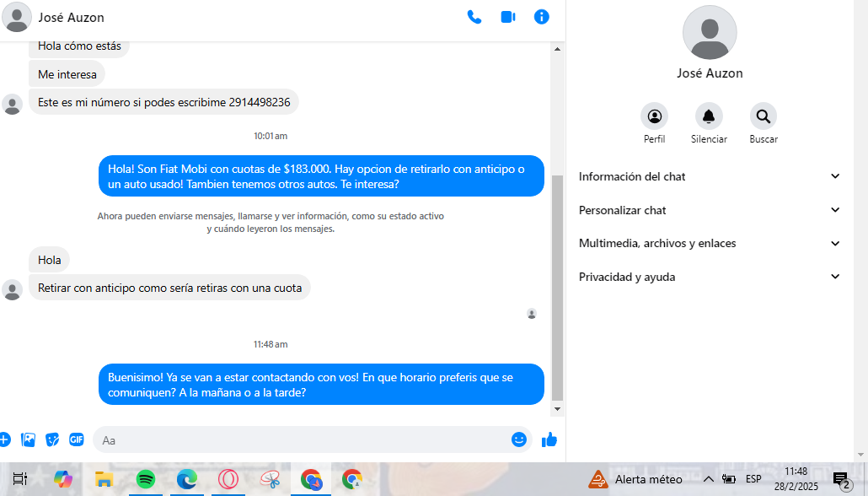Expand Multimedia, archivos y enlaces section
The width and height of the screenshot is (868, 496).
click(709, 243)
